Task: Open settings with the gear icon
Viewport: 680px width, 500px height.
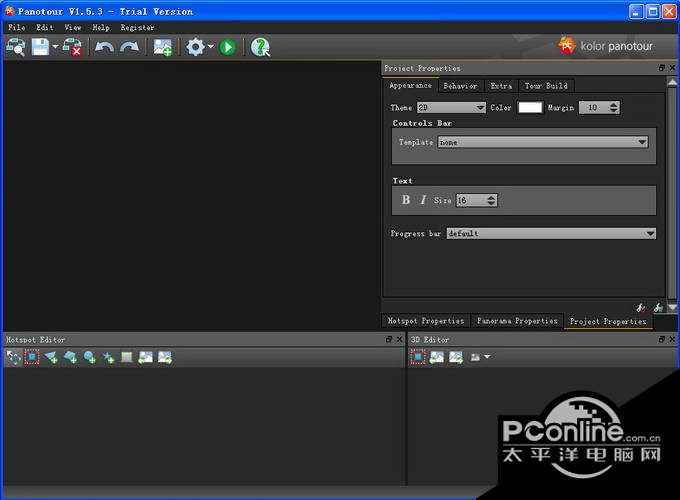Action: point(195,47)
